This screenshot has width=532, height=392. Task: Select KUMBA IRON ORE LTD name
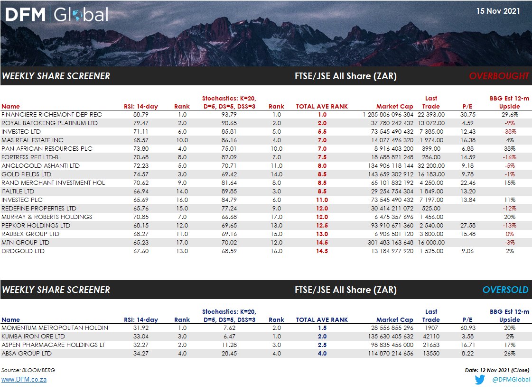pyautogui.click(x=33, y=337)
